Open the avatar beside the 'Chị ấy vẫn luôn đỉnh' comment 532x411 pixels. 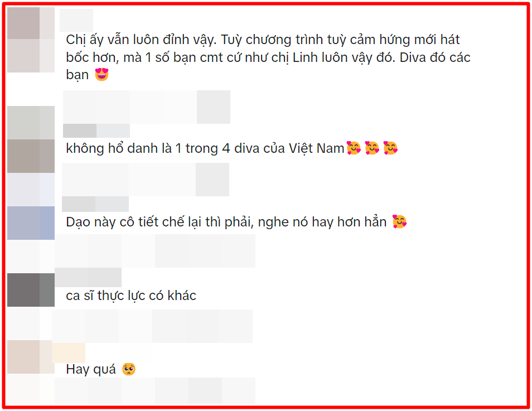[31, 40]
